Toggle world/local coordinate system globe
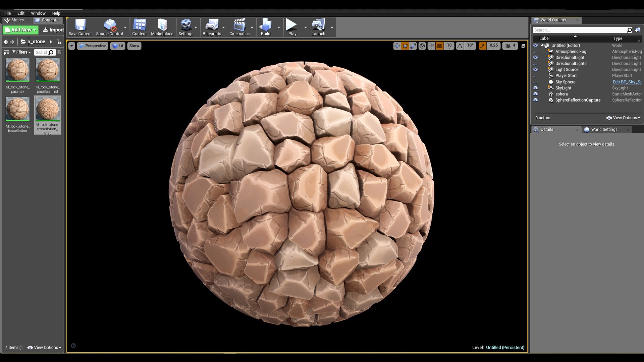The image size is (644, 362). (x=422, y=46)
